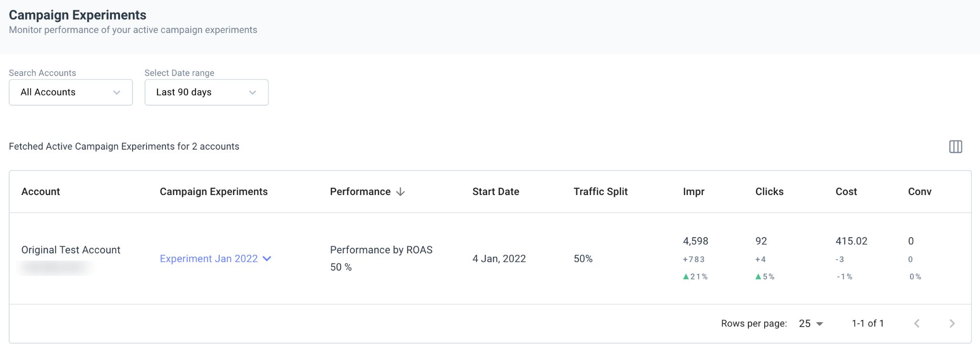Go to the previous page arrow
Image resolution: width=980 pixels, height=349 pixels.
click(917, 324)
